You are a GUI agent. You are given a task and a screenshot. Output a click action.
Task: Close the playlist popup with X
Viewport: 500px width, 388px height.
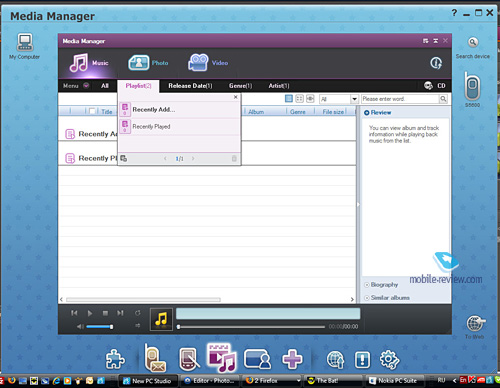pyautogui.click(x=236, y=97)
